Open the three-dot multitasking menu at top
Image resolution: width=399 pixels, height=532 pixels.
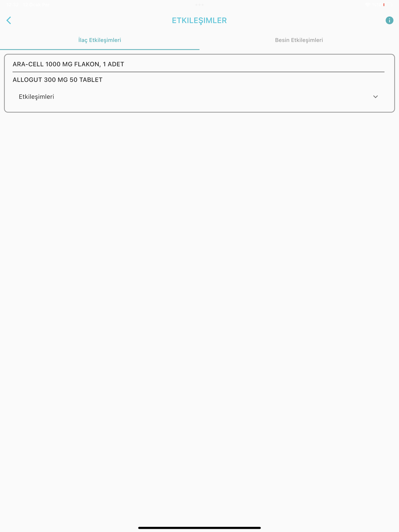point(199,5)
